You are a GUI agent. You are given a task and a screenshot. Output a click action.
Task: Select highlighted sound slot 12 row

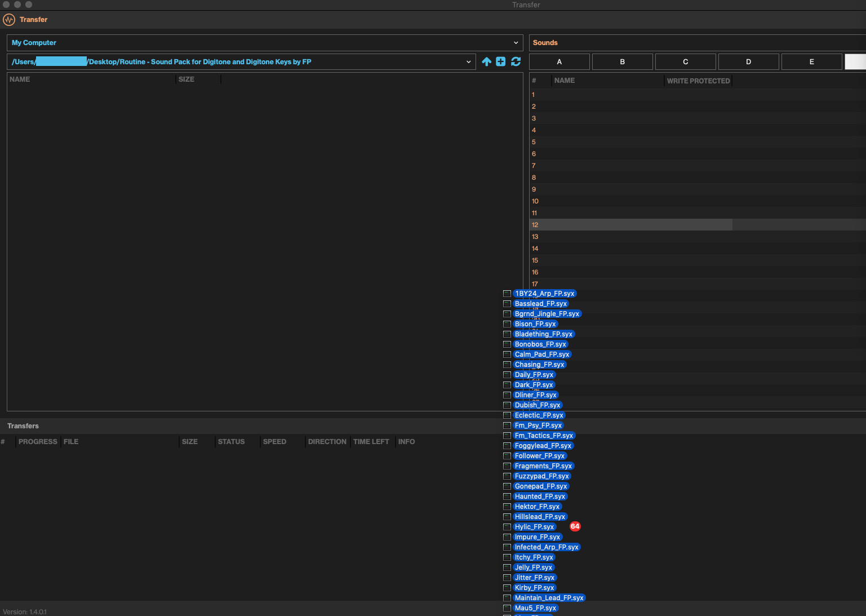[x=698, y=225]
